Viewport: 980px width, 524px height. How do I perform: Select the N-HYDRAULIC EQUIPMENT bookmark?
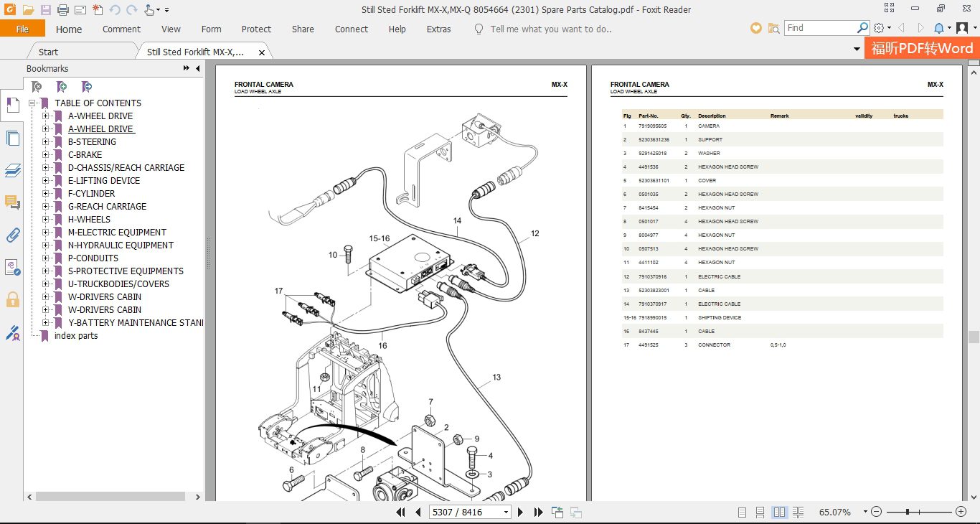[121, 245]
